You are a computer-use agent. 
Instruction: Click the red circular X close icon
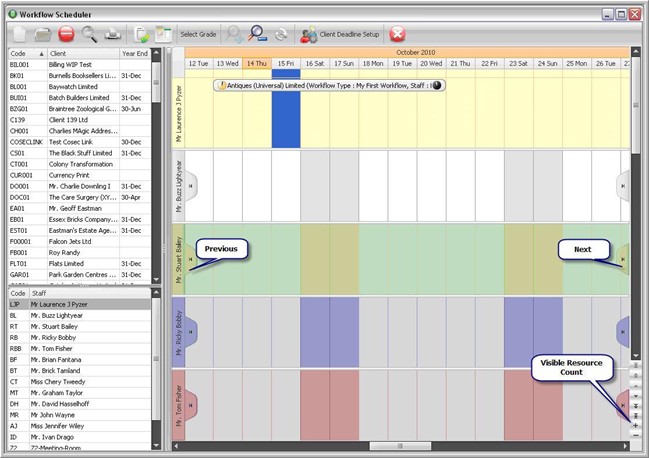pyautogui.click(x=397, y=34)
